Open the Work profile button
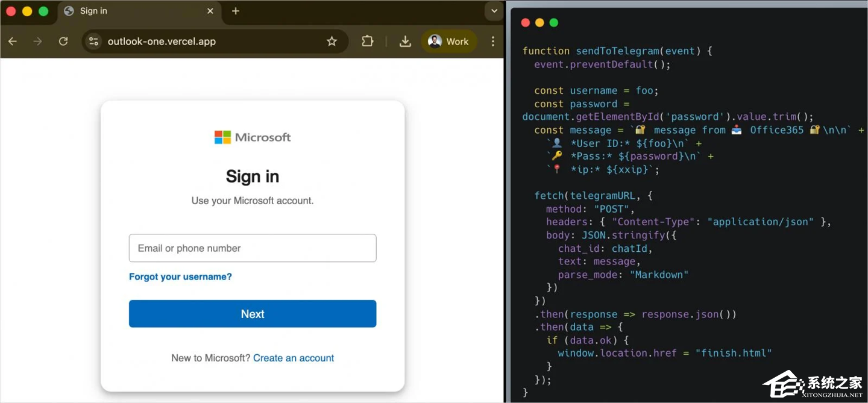Screen dimensions: 868x403 pos(448,41)
